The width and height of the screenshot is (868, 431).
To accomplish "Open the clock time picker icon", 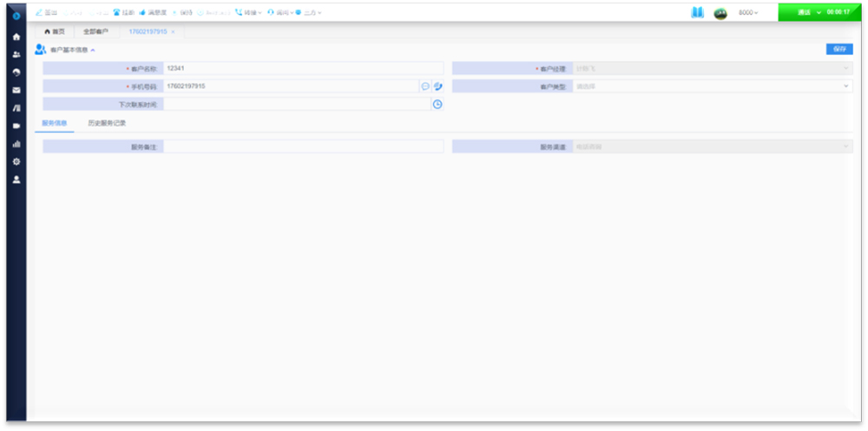I will (x=437, y=103).
